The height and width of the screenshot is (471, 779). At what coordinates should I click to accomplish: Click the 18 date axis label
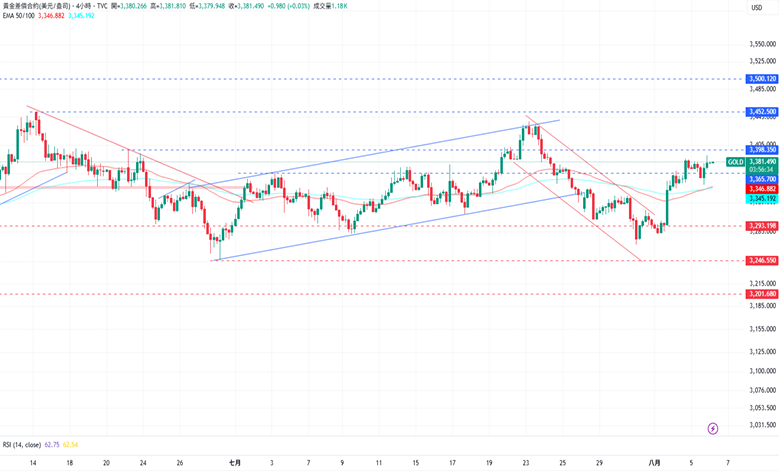tap(70, 463)
